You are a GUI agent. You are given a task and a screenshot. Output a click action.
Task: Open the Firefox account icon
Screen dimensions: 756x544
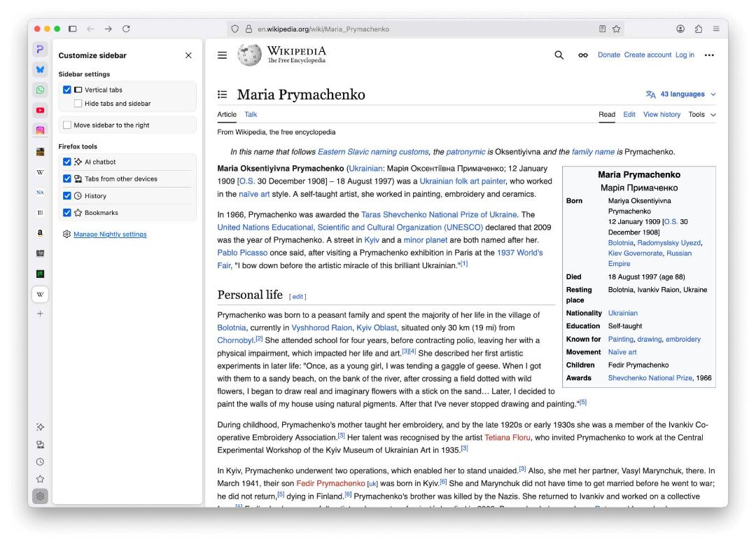[680, 29]
